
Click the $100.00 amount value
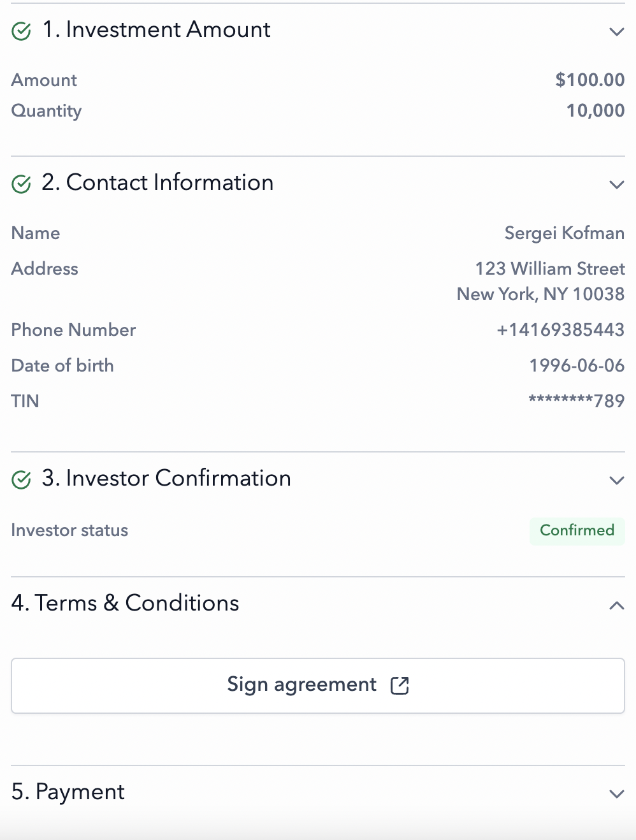[589, 80]
